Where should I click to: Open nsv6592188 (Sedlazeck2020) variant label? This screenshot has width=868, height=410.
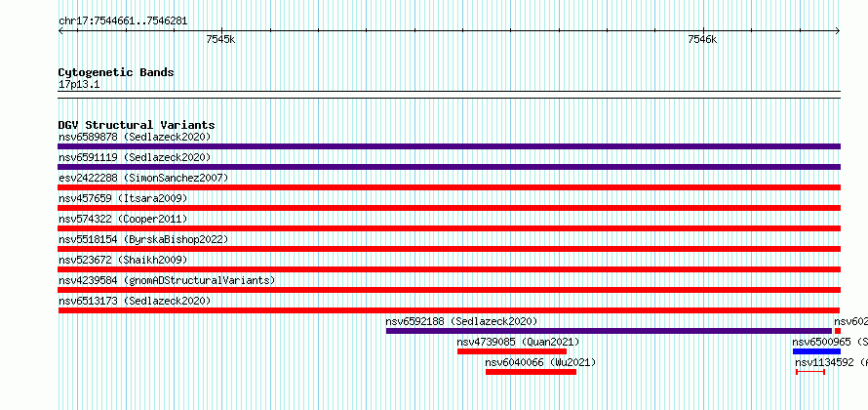[x=461, y=321]
